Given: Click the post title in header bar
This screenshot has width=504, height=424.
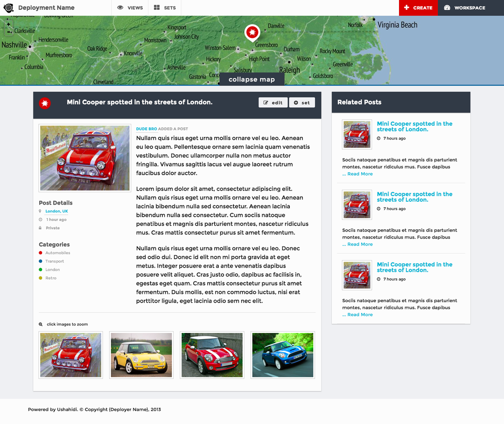Looking at the screenshot, I should pyautogui.click(x=140, y=102).
